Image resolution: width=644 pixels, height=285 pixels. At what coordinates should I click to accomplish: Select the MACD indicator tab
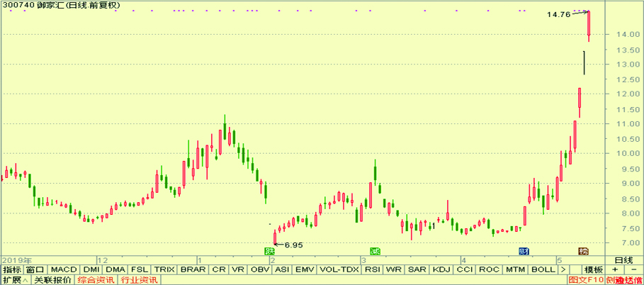64,270
